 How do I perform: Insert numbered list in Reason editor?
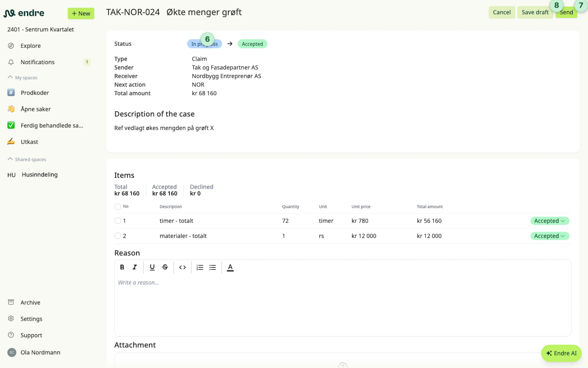coord(200,267)
